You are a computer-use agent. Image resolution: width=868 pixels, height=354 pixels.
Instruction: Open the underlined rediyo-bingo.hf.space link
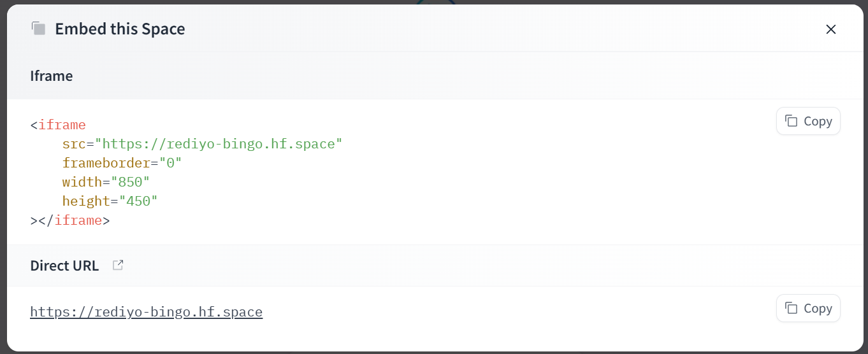(x=146, y=312)
